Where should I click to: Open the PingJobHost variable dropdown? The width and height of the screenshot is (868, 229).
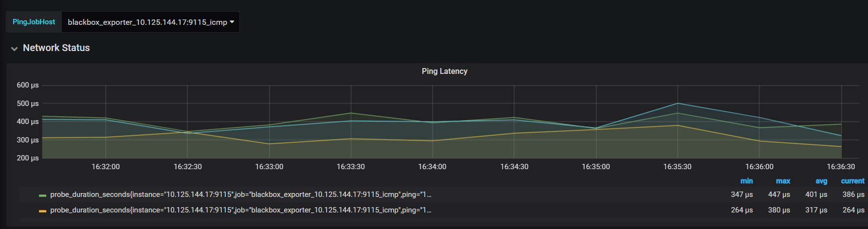coord(150,22)
